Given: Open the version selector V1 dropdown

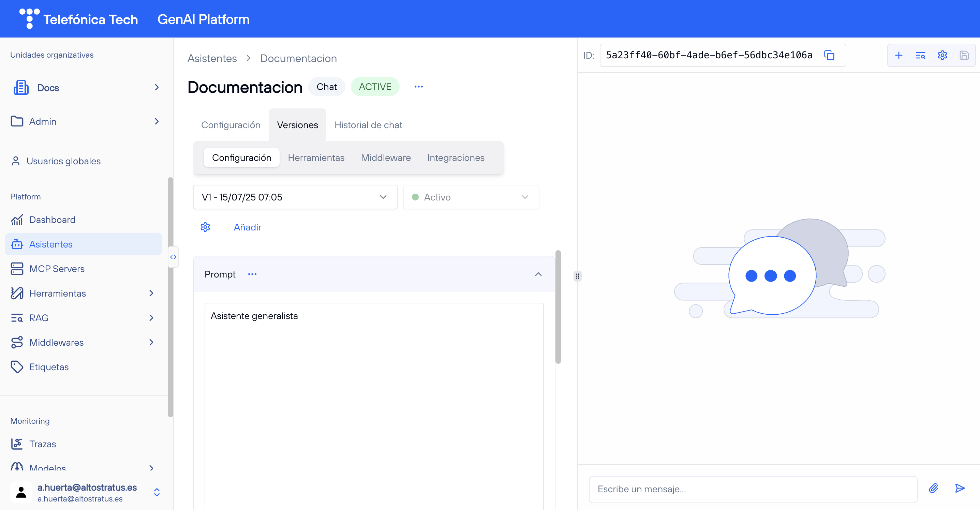Looking at the screenshot, I should 295,197.
